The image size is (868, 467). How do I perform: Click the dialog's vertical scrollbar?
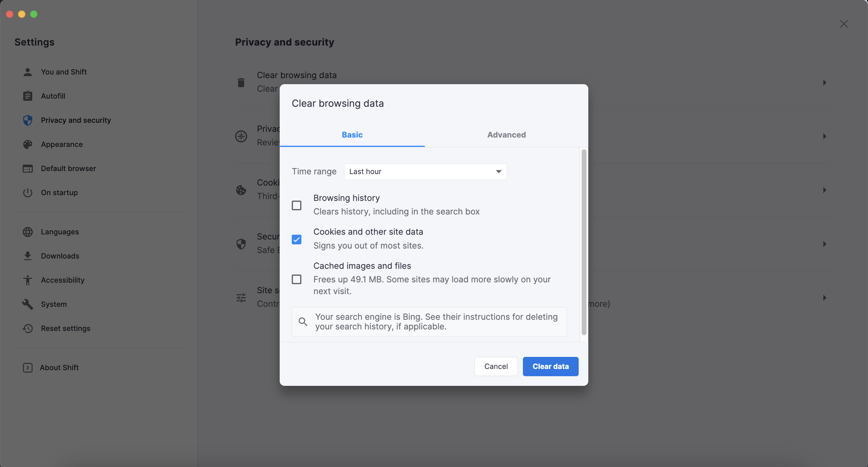click(584, 242)
